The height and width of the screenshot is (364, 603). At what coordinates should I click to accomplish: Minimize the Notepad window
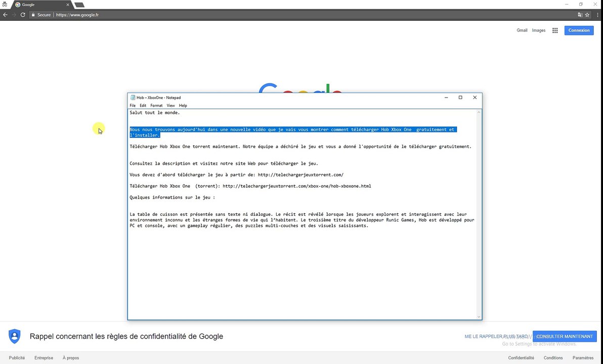click(x=446, y=98)
